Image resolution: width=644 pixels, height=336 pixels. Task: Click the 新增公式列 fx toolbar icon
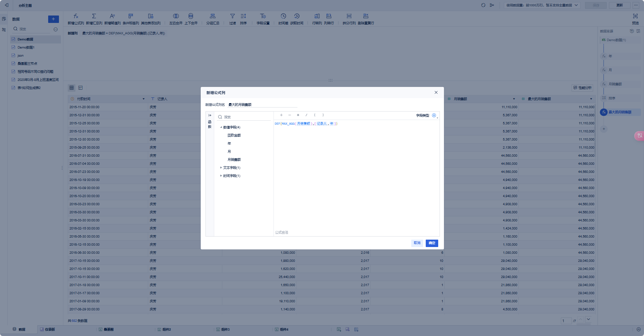click(x=76, y=16)
